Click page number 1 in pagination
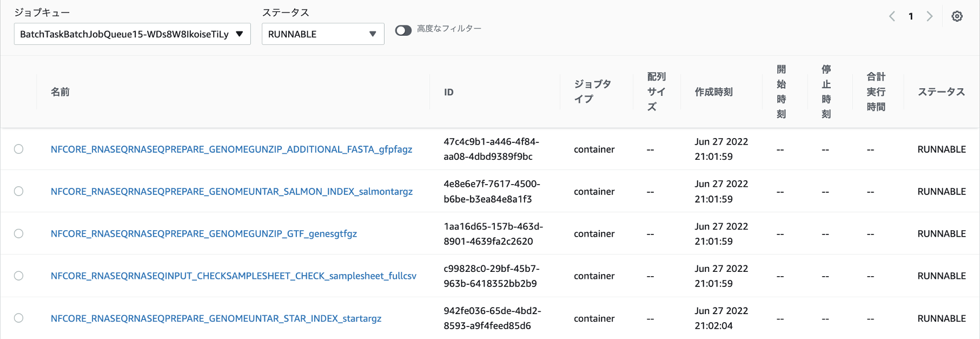Image resolution: width=980 pixels, height=339 pixels. coord(911,16)
